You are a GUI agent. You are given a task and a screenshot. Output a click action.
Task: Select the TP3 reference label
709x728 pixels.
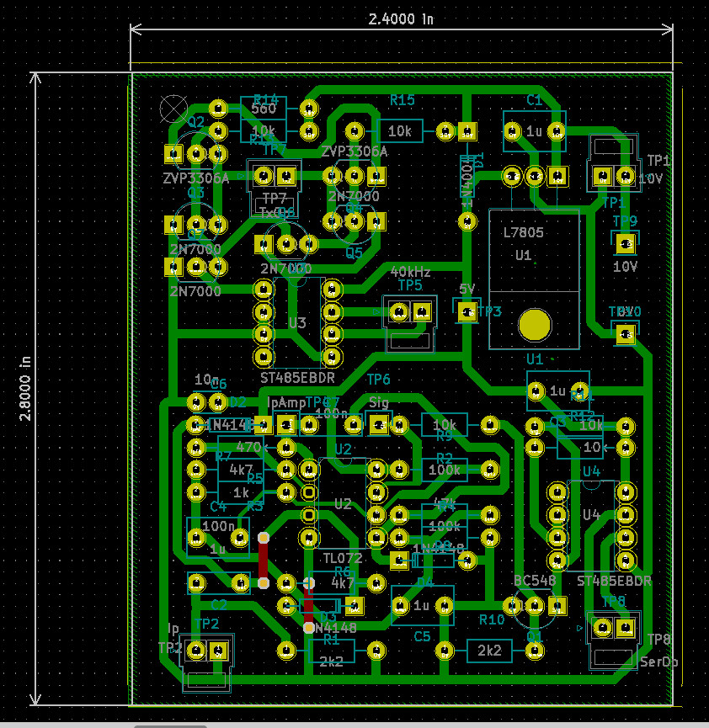(x=490, y=311)
